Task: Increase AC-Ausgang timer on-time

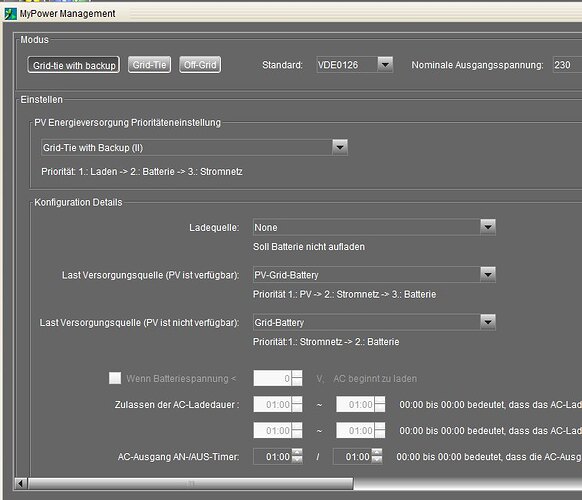Action: tap(297, 452)
